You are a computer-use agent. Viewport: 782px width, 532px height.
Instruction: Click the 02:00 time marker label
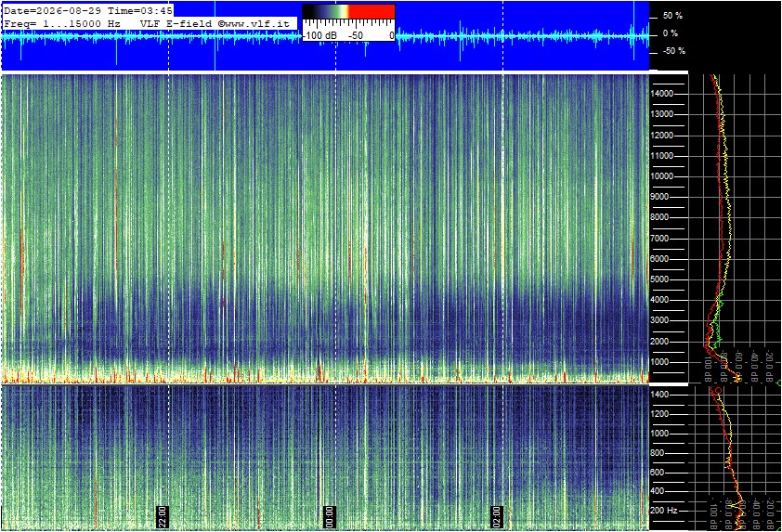click(497, 516)
